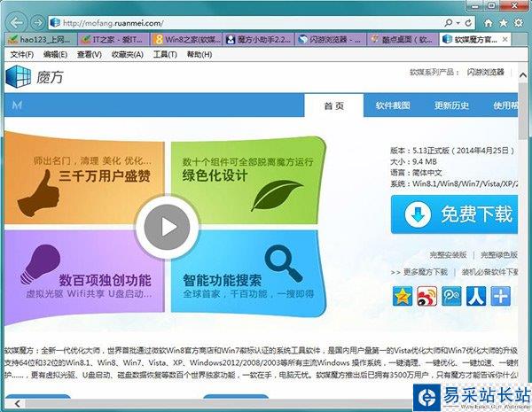The height and width of the screenshot is (412, 532).
Task: Click the 三千万用户盛赞 orange tile
Action: coord(84,178)
